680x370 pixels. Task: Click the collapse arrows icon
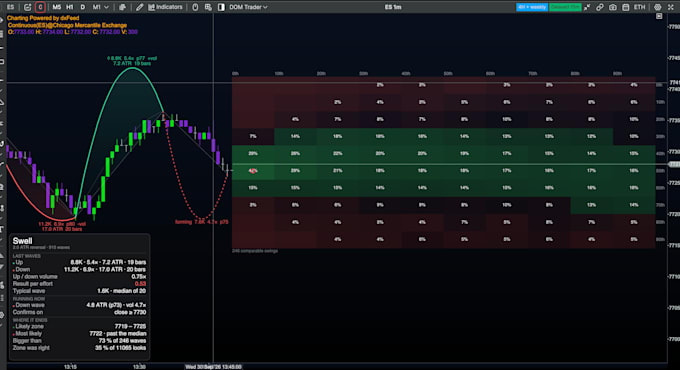[x=587, y=7]
